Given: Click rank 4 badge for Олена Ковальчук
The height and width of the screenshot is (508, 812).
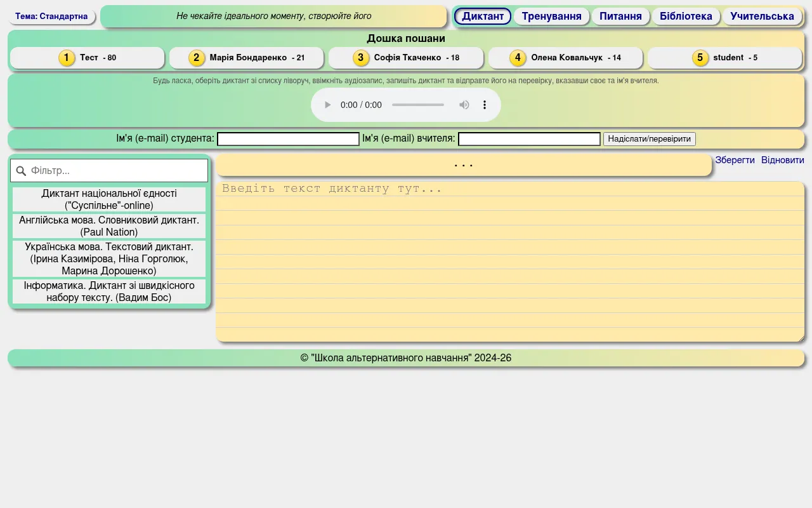Looking at the screenshot, I should click(x=518, y=58).
